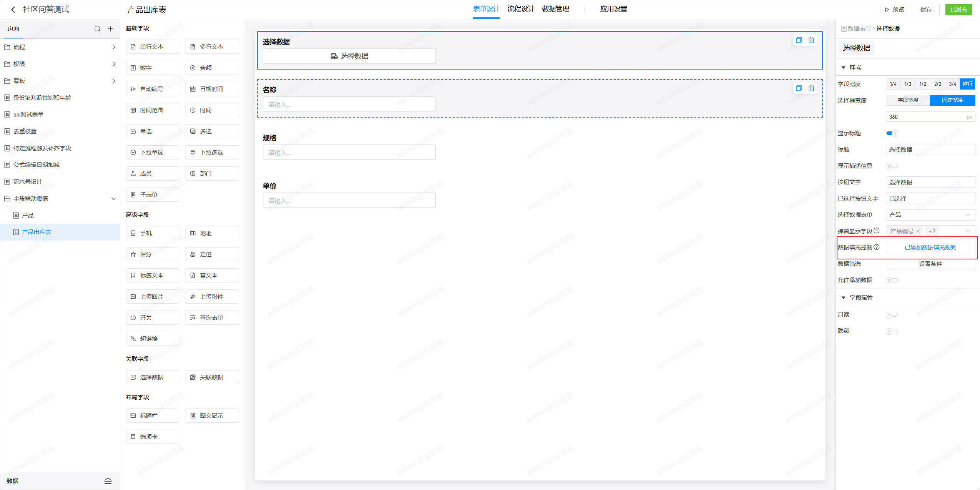This screenshot has height=490, width=980.
Task: Click the help icon beside 弹窗显示字段
Action: tap(876, 231)
